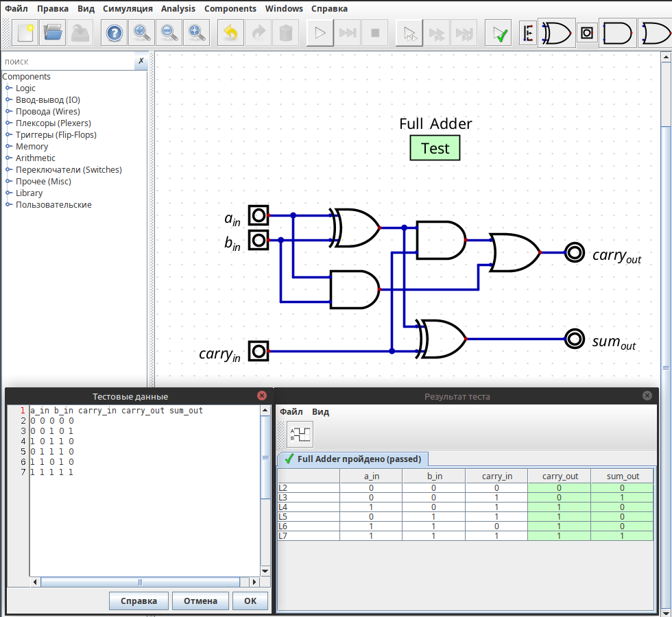Zoom in using the magnifier plus icon
Viewport: 672px width, 617px height.
pyautogui.click(x=142, y=33)
